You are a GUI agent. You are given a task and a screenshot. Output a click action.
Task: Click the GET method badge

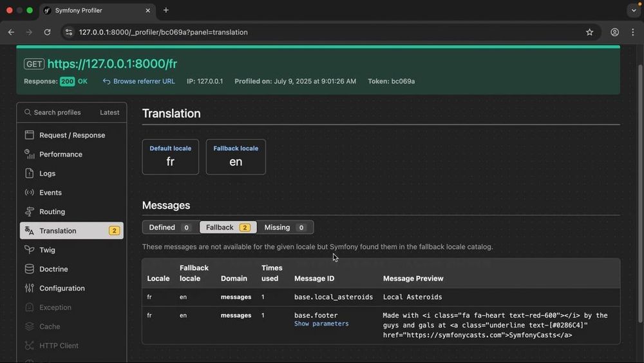pyautogui.click(x=34, y=64)
